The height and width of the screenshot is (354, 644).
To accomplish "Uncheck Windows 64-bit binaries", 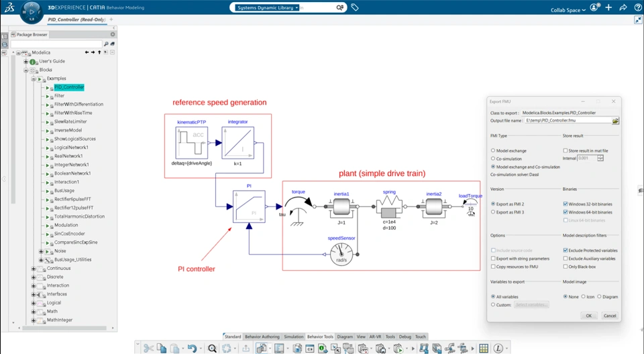I will [x=565, y=212].
